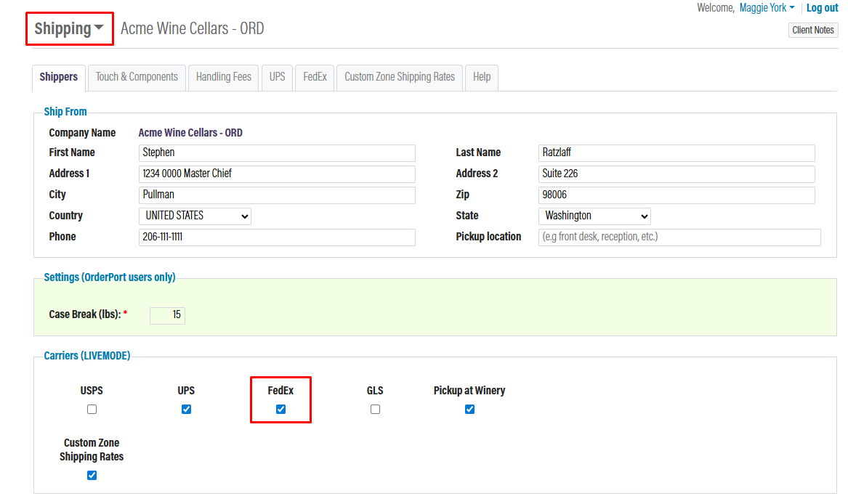The height and width of the screenshot is (504, 848).
Task: Switch to the Shippers tab
Action: pos(58,77)
